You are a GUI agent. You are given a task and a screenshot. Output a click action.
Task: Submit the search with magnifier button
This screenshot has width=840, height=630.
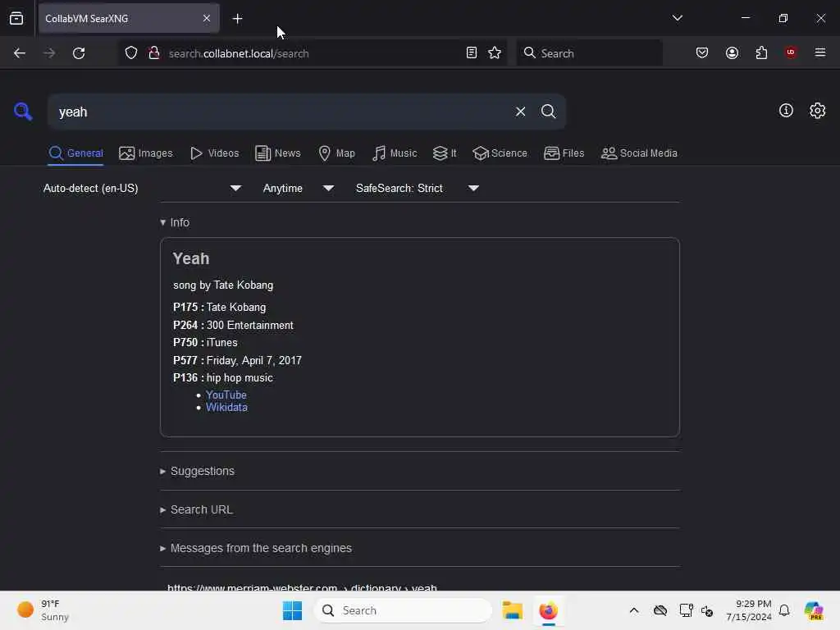point(548,112)
